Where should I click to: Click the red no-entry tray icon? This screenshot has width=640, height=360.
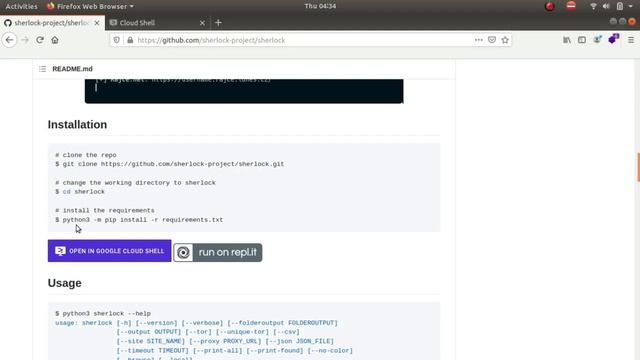[x=571, y=6]
